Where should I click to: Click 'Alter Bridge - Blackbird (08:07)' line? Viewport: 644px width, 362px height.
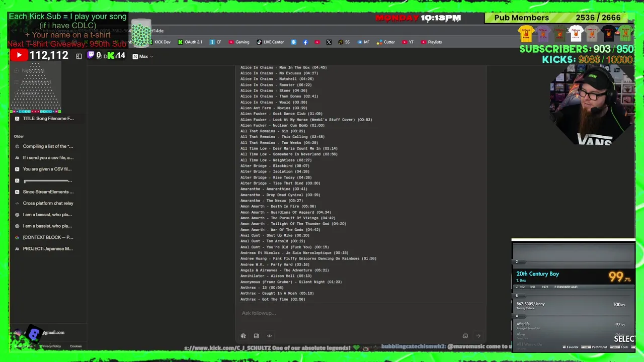pos(275,166)
